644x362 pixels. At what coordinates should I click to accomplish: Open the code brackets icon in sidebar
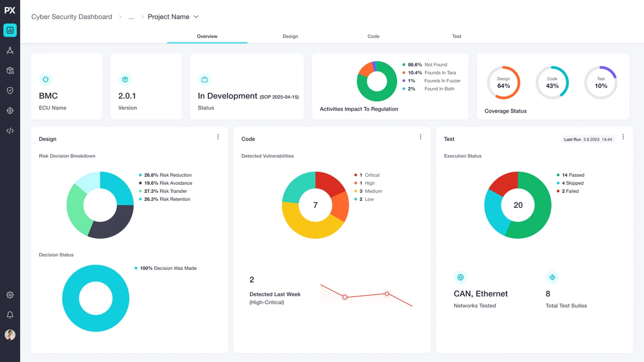pos(10,131)
